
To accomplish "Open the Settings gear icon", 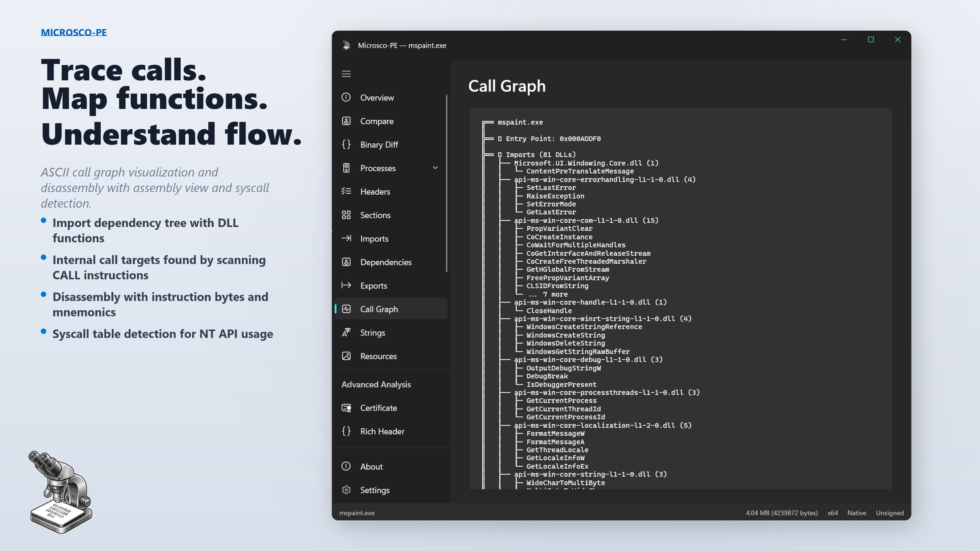I will click(x=346, y=490).
